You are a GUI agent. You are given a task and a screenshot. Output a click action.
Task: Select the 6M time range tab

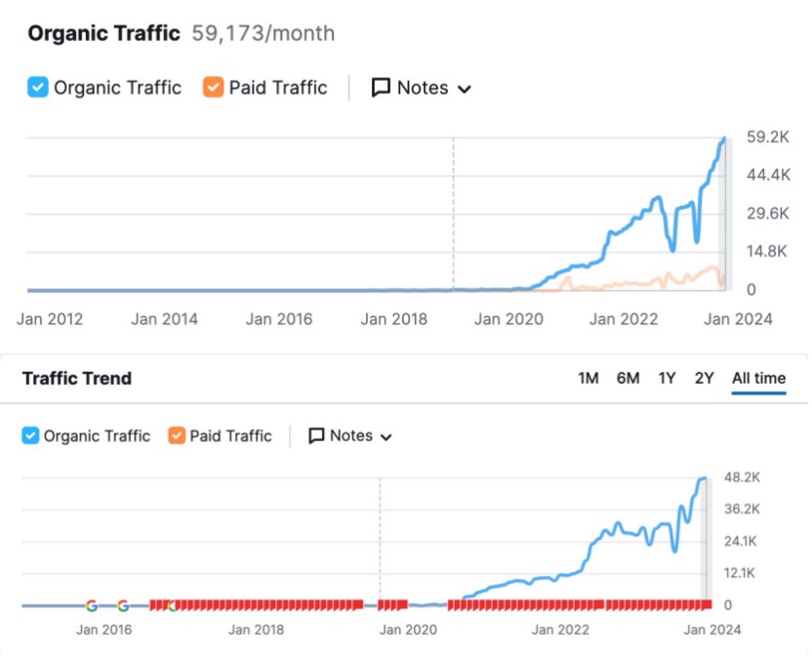[x=628, y=379]
